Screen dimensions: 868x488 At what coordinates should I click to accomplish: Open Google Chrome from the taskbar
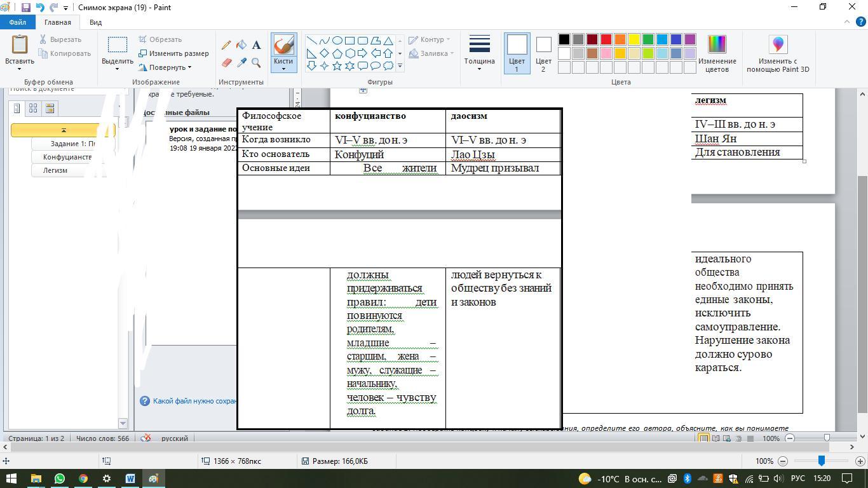(x=83, y=478)
